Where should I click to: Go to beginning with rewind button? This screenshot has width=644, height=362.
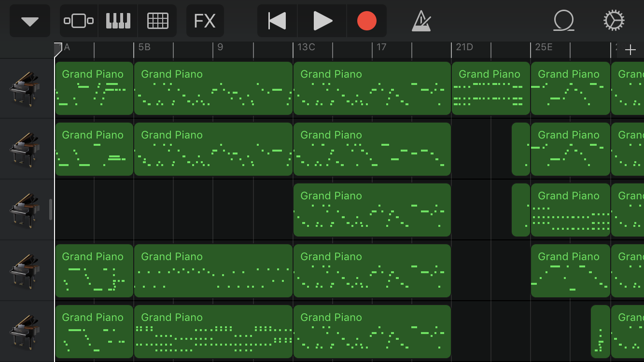point(277,21)
